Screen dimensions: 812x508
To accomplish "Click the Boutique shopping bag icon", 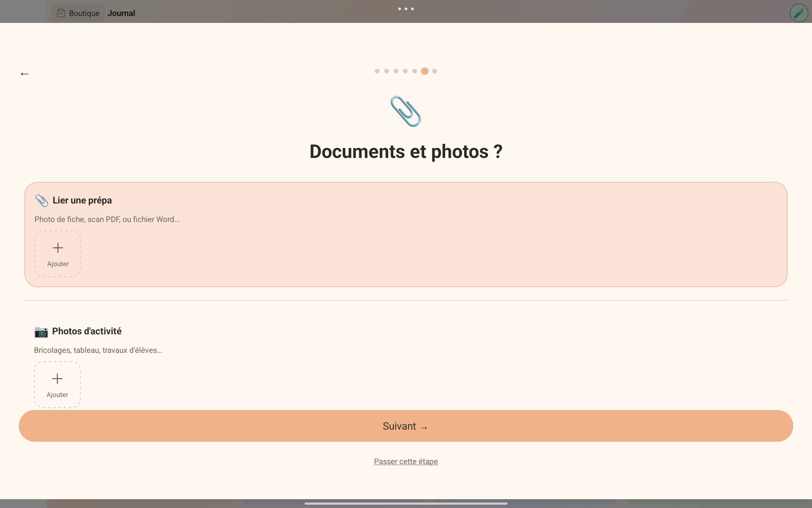I will click(61, 13).
